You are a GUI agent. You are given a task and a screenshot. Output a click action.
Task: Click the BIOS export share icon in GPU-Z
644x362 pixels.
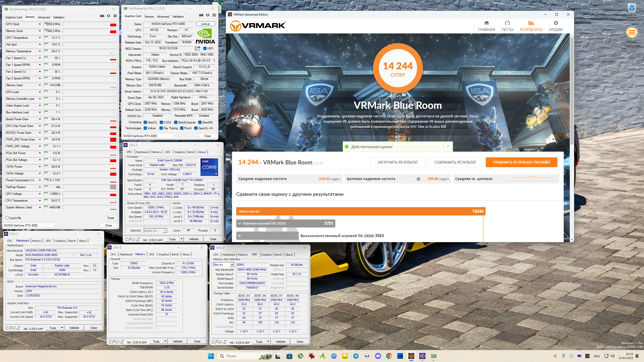click(x=197, y=48)
